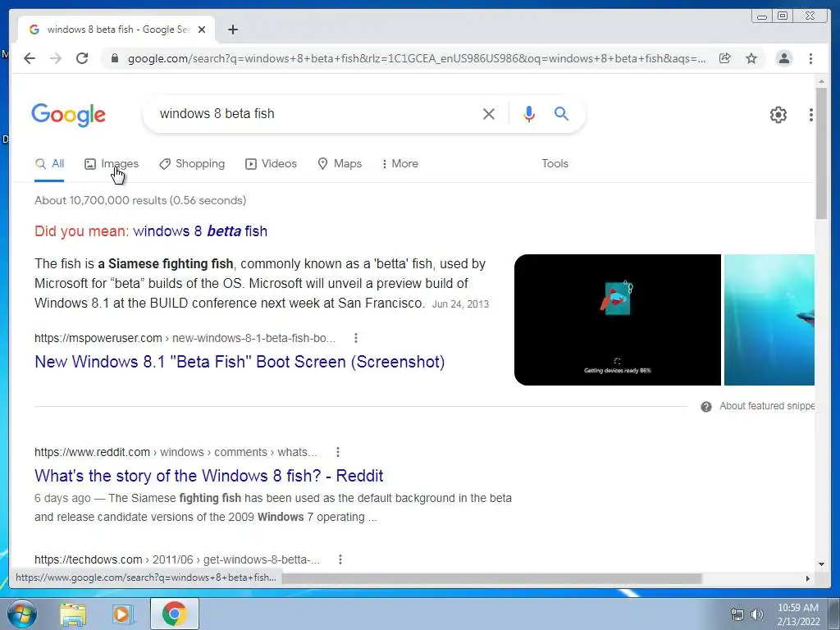This screenshot has height=630, width=840.
Task: Open options for mspoweruser result
Action: 356,338
